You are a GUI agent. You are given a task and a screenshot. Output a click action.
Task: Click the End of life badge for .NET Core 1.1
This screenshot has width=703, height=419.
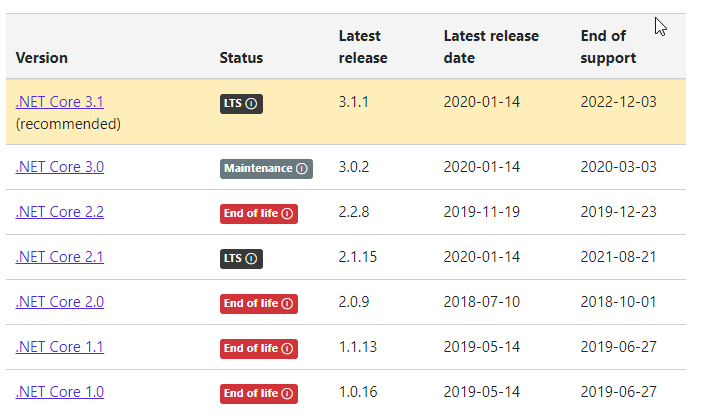(259, 349)
